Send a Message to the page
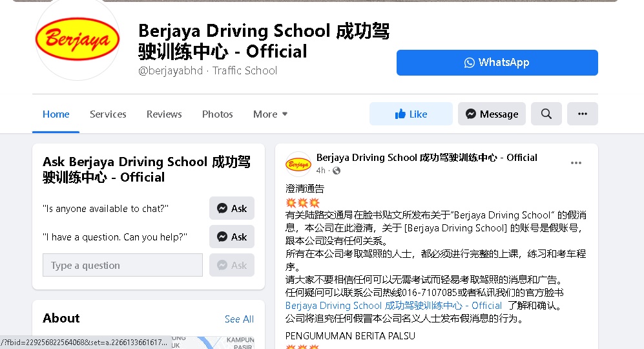 [492, 114]
